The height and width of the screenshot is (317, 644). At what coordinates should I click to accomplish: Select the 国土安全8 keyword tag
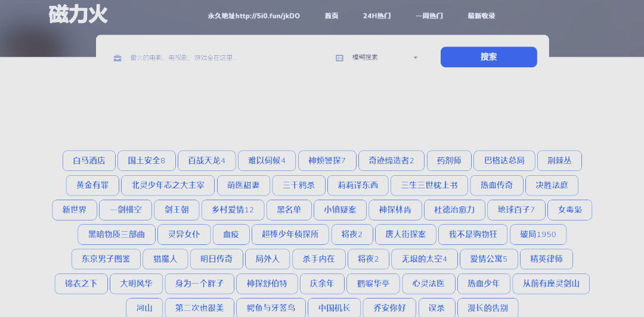click(147, 161)
